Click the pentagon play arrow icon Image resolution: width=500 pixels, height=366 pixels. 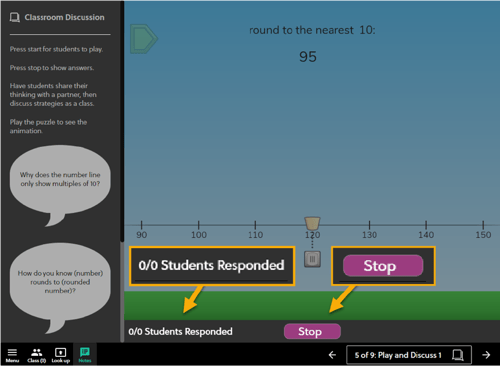click(x=143, y=39)
